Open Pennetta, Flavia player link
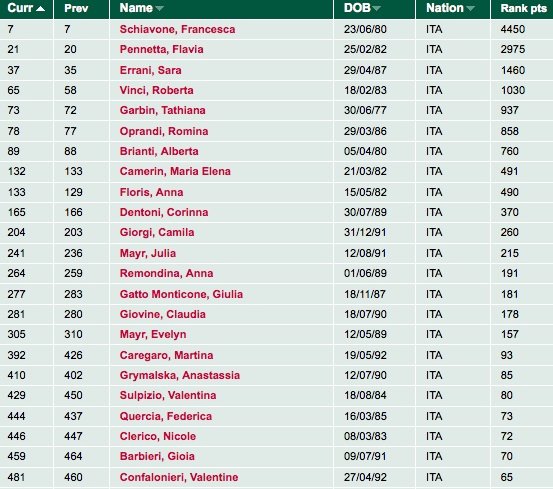Viewport: 553px width, 489px height. [x=162, y=49]
